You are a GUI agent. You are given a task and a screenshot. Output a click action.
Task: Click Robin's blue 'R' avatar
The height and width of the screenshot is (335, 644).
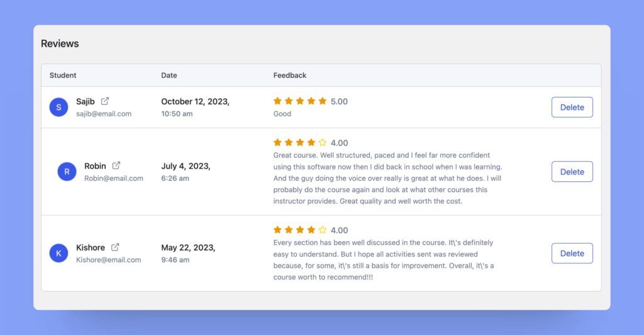67,171
